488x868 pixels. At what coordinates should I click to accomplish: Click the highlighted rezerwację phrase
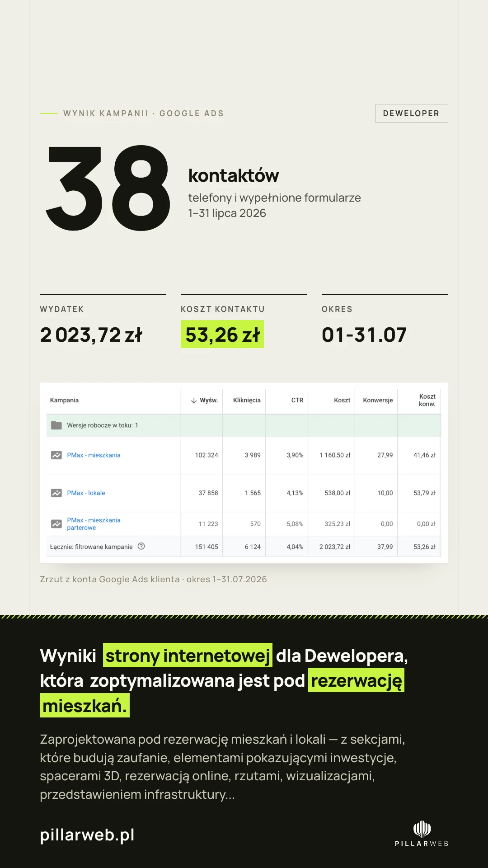point(357,681)
